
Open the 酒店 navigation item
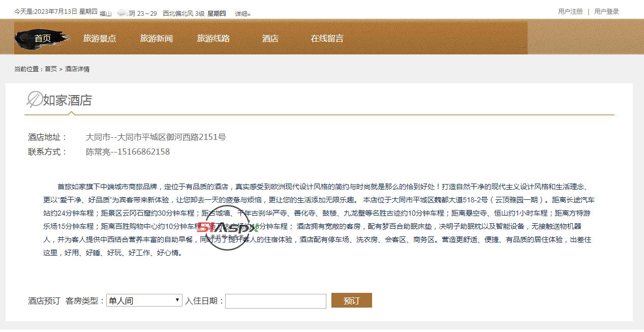tap(270, 38)
